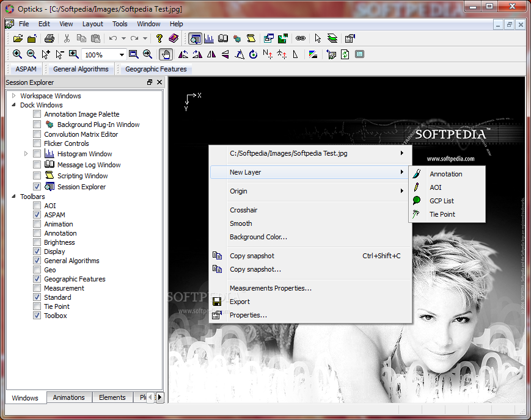Screen dimensions: 531x420
Task: Open the Message Log book toolbar icon
Action: coord(223,38)
